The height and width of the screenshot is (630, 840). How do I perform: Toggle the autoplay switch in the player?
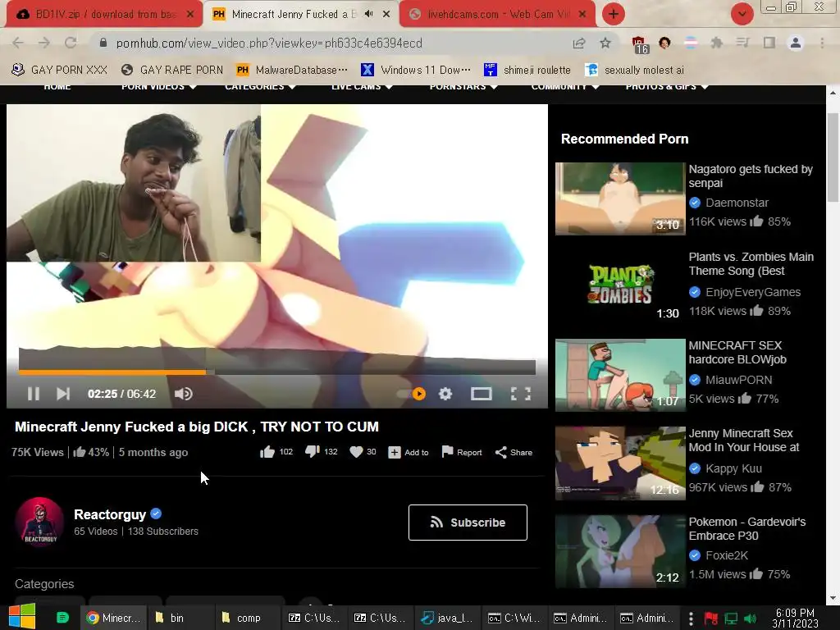pyautogui.click(x=412, y=394)
